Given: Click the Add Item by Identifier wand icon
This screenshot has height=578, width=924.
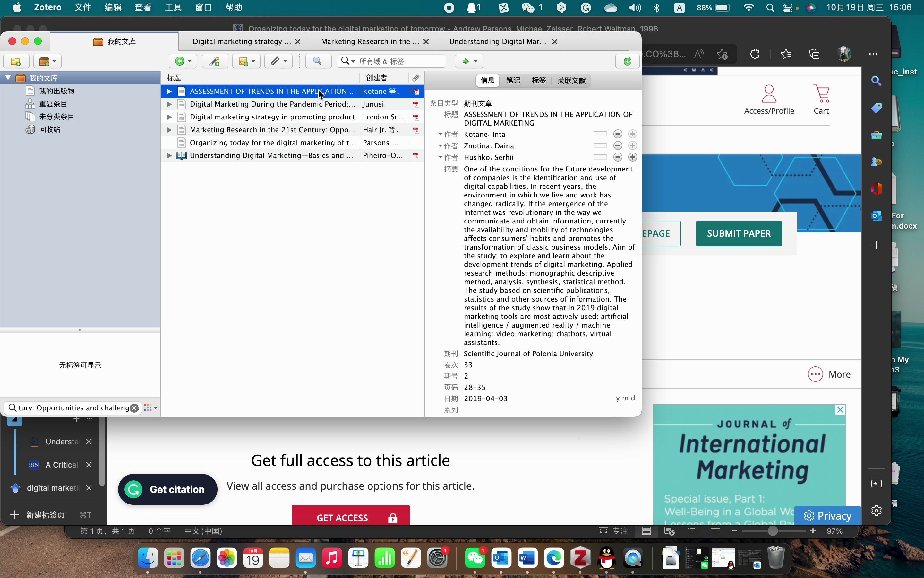Looking at the screenshot, I should (215, 61).
